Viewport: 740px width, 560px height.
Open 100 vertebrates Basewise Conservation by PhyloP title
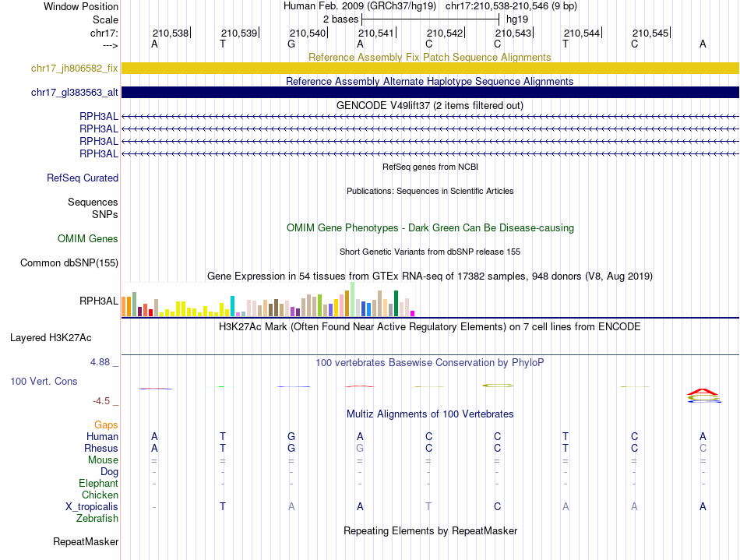pos(429,362)
